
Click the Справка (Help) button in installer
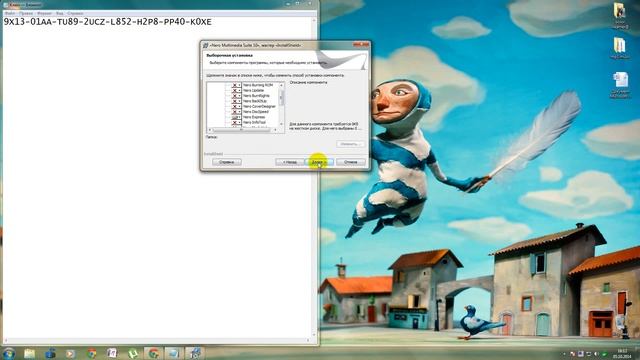227,162
